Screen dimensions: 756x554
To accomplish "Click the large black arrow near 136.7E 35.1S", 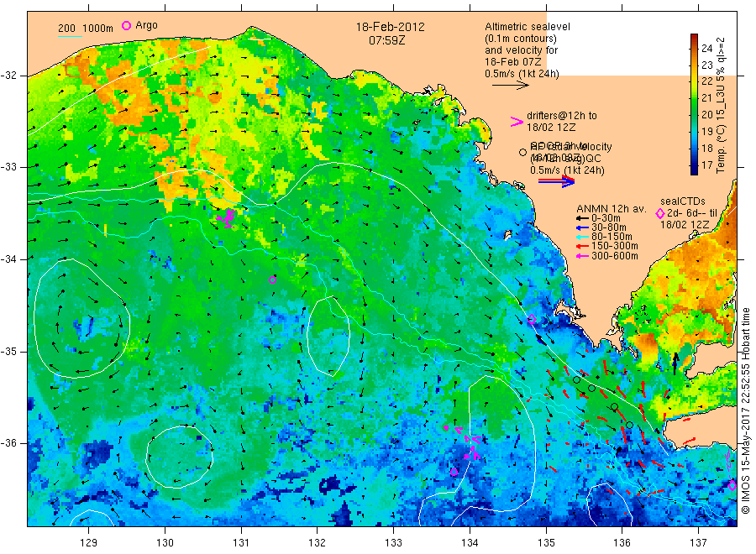I will pyautogui.click(x=675, y=363).
